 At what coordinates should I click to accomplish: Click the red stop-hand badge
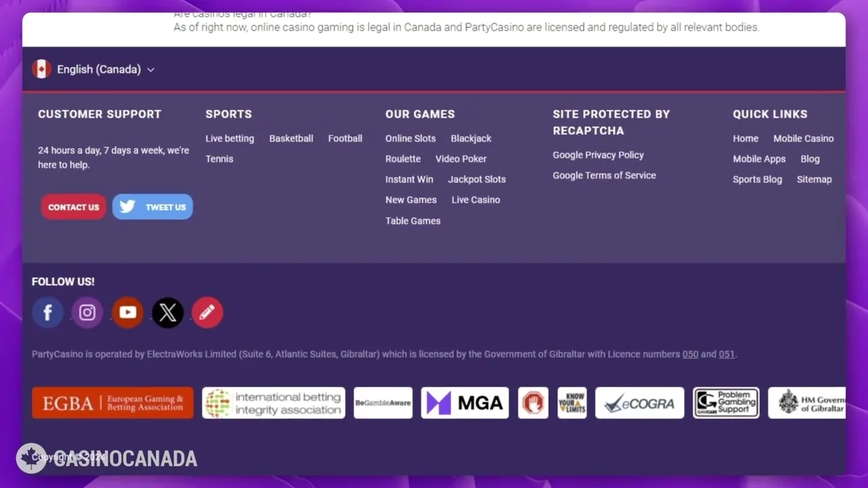[x=533, y=403]
